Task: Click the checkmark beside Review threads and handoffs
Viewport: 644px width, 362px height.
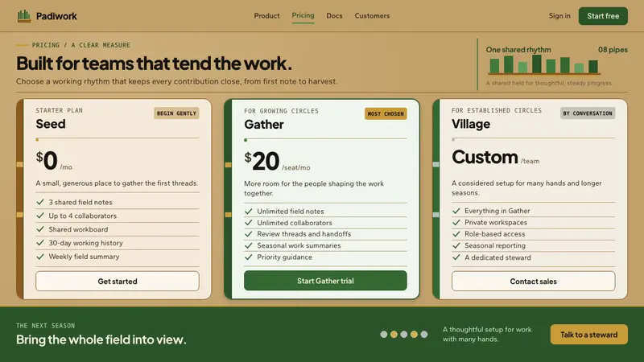Action: (249, 234)
